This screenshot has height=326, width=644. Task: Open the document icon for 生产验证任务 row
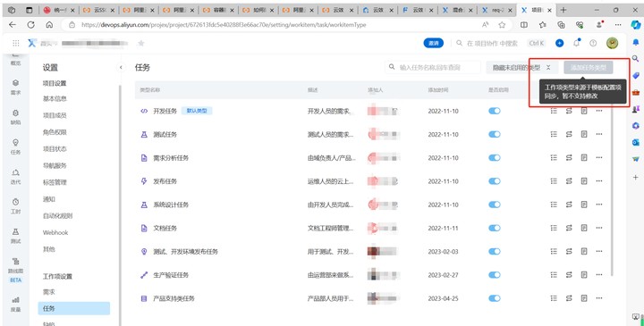584,275
